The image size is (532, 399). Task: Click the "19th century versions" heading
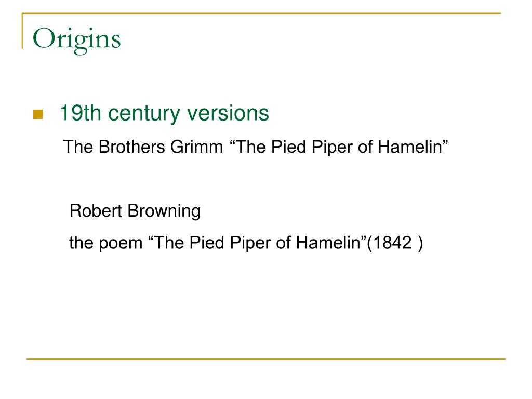pos(164,113)
